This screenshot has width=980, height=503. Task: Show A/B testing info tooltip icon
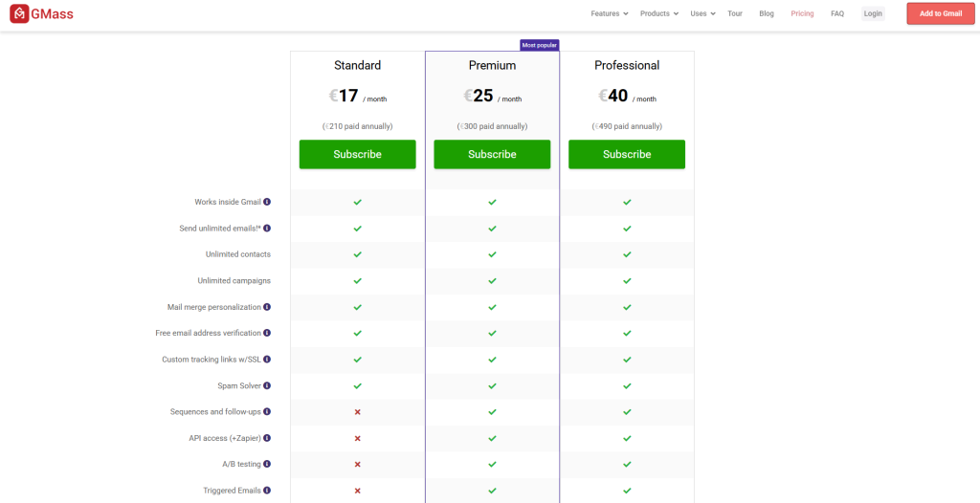pos(267,464)
